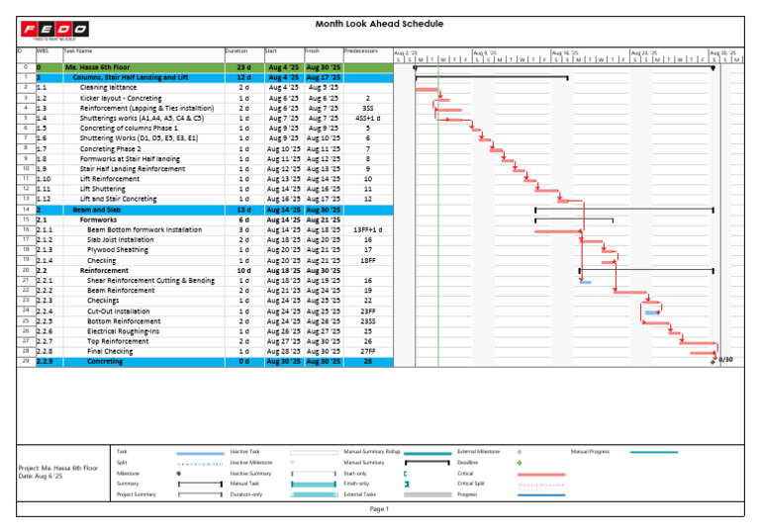Select the Plywood Sheathing task
The height and width of the screenshot is (532, 760).
[118, 250]
